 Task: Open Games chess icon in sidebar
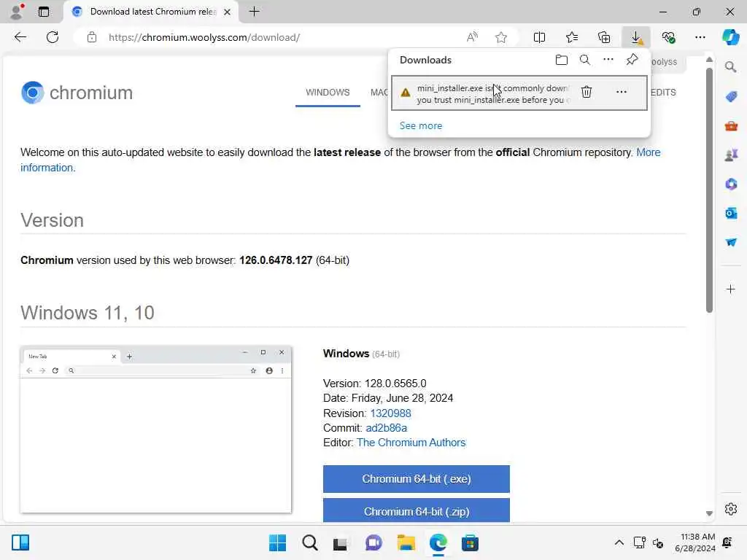click(x=731, y=155)
